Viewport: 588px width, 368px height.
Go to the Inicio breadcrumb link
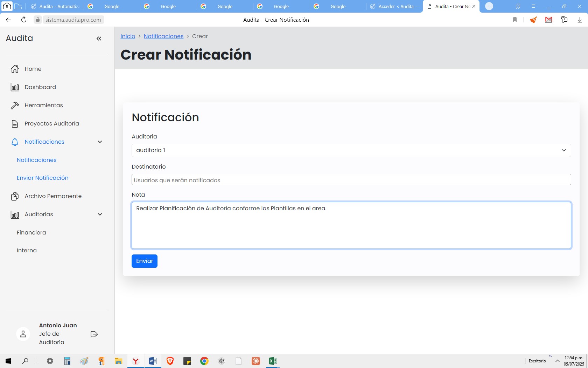pyautogui.click(x=128, y=36)
